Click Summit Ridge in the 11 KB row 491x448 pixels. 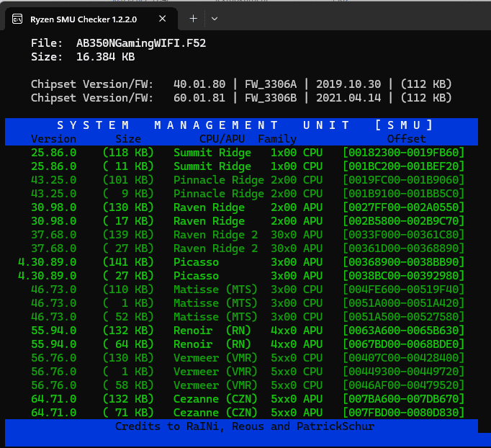click(212, 166)
